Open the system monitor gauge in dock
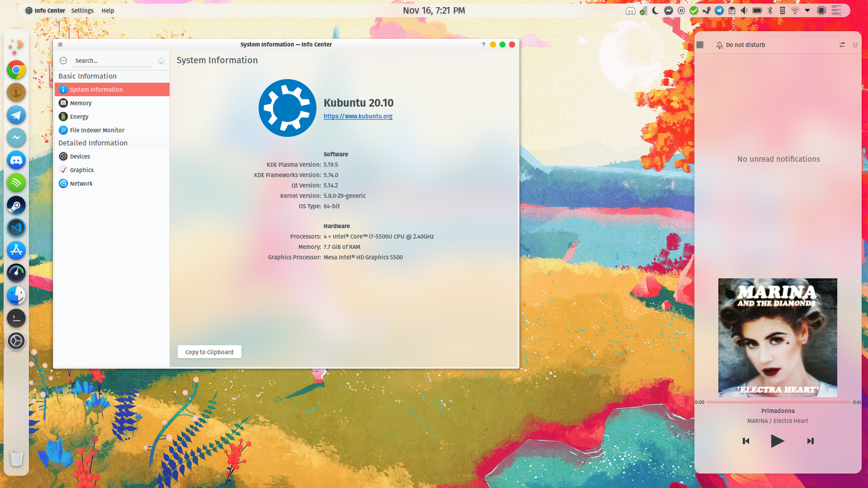868x488 pixels. (x=16, y=273)
